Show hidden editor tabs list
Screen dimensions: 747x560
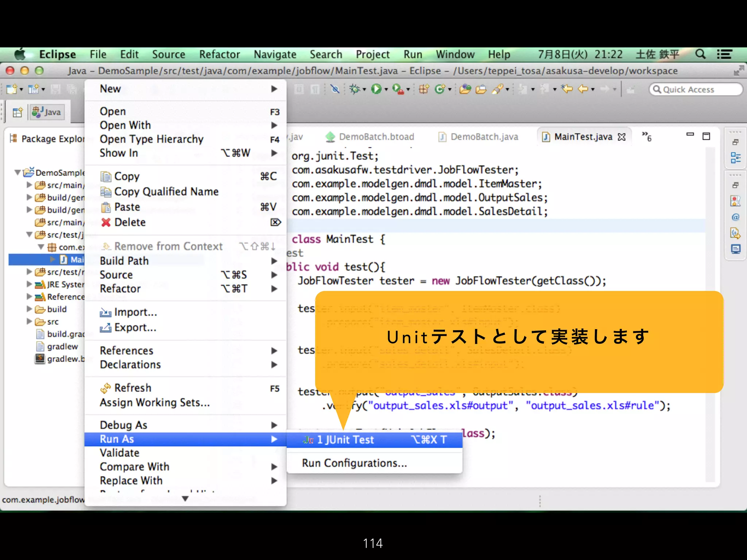pyautogui.click(x=647, y=136)
